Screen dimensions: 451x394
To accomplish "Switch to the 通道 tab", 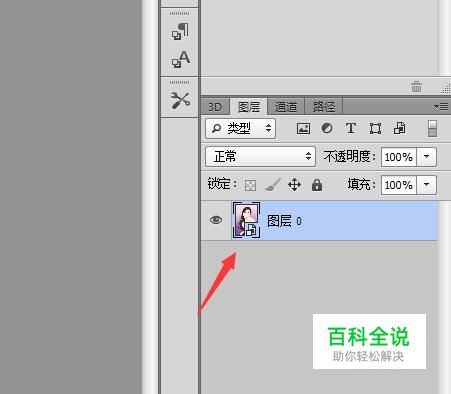I will 286,107.
